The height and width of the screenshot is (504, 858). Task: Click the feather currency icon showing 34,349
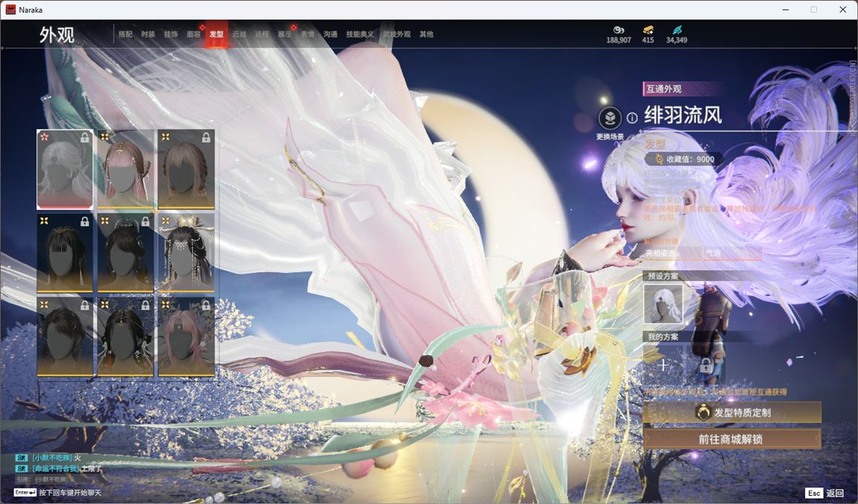coord(677,30)
